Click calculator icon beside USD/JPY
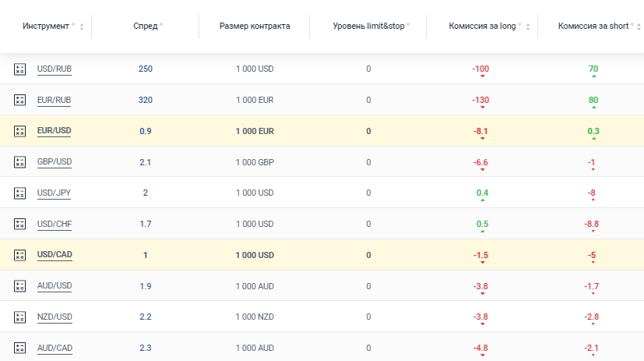 [x=20, y=193]
